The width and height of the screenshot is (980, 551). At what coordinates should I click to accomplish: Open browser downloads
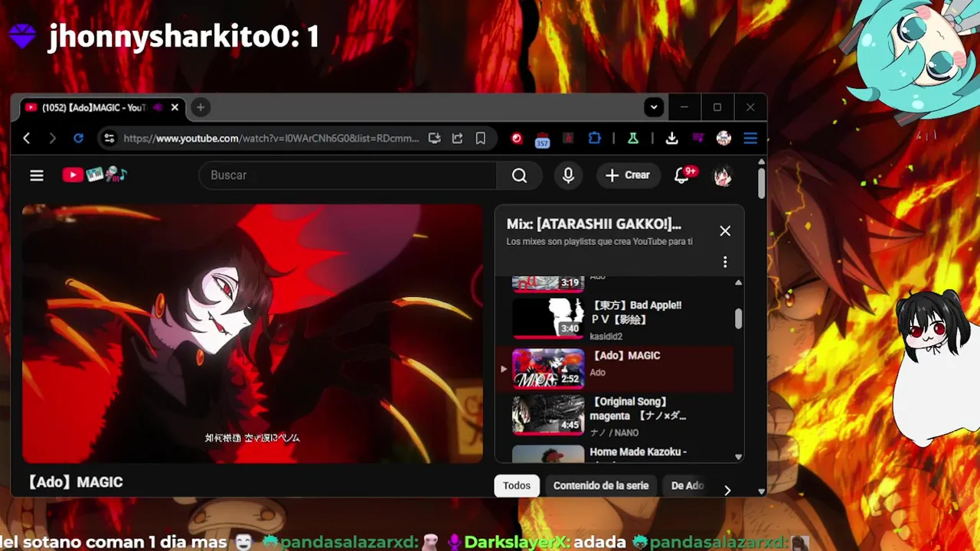(671, 139)
